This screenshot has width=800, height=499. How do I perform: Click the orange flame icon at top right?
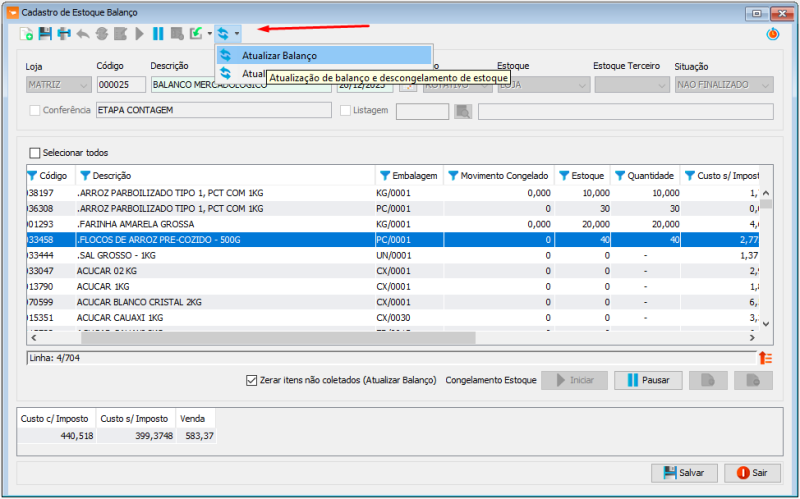pyautogui.click(x=773, y=35)
